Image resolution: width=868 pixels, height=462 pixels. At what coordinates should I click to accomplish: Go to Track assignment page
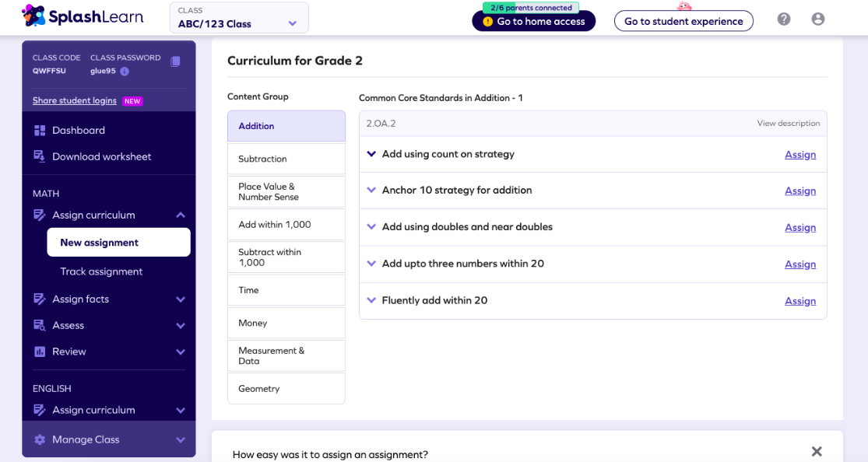(x=101, y=271)
